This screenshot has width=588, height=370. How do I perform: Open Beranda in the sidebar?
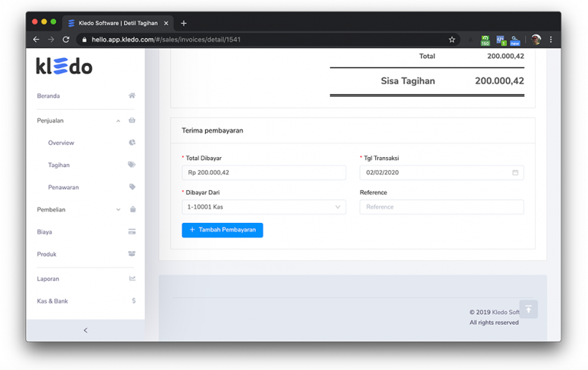point(48,96)
